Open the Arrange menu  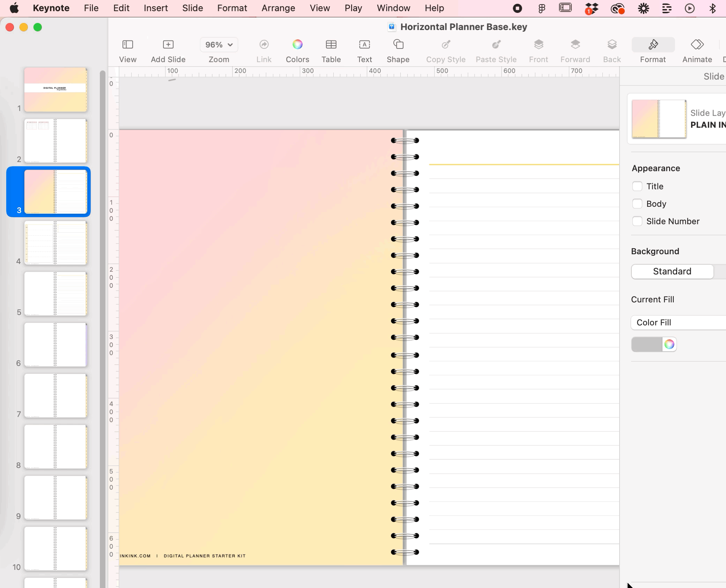coord(278,8)
